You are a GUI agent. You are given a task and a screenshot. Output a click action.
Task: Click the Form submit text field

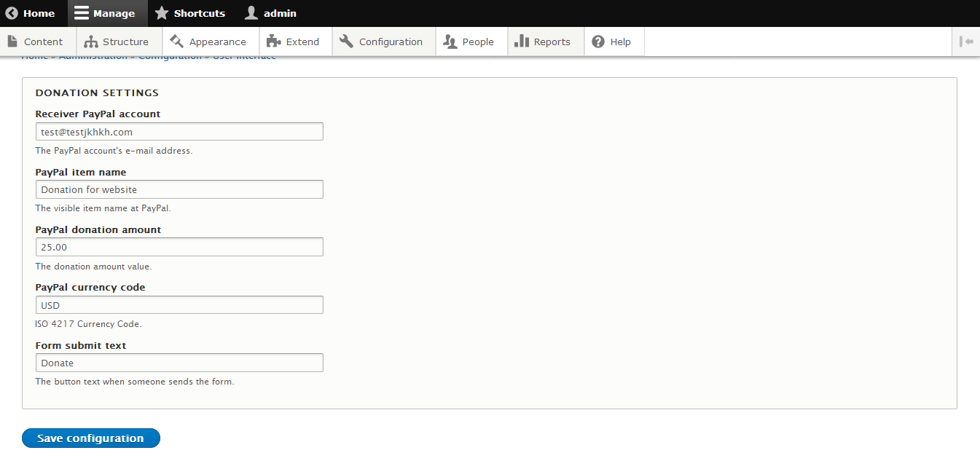tap(179, 362)
